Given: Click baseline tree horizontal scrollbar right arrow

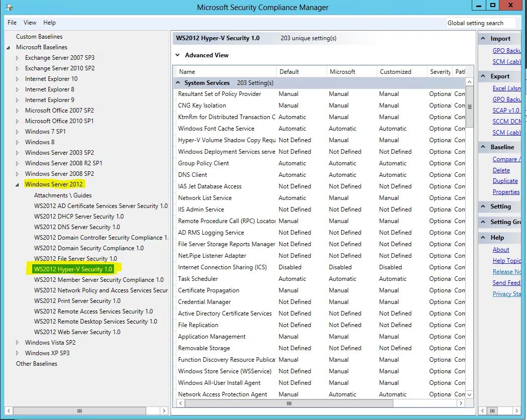Looking at the screenshot, I should click(164, 410).
